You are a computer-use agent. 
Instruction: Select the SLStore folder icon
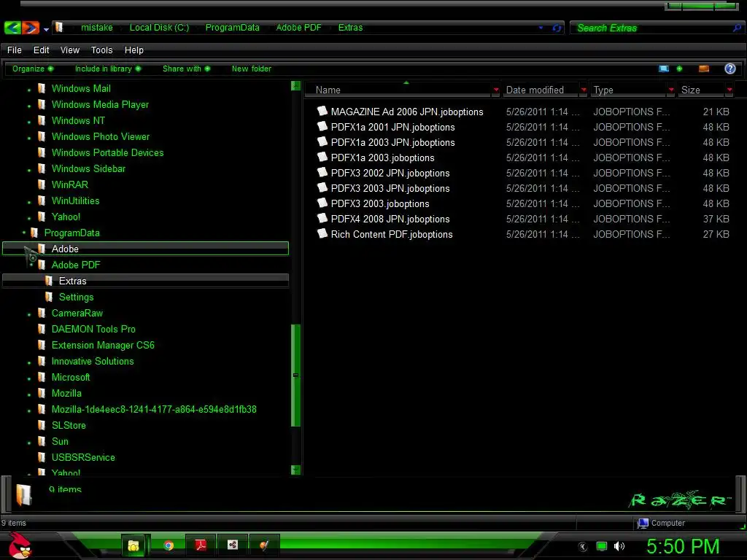tap(42, 425)
